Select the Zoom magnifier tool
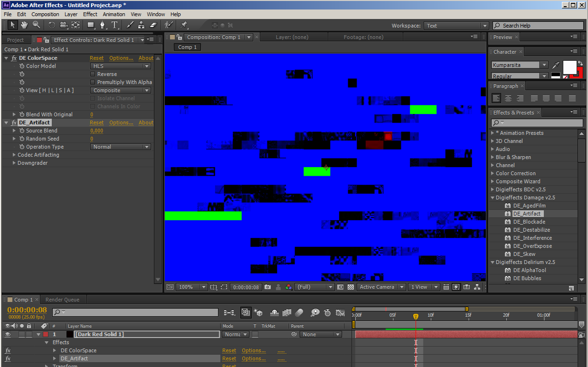The width and height of the screenshot is (588, 367). click(x=36, y=25)
